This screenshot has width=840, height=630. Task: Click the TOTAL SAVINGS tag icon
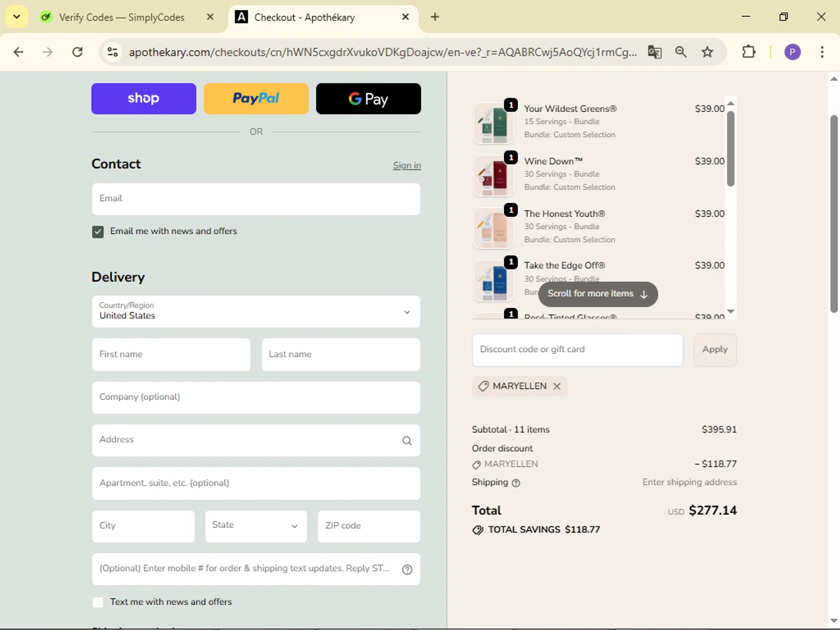(478, 530)
